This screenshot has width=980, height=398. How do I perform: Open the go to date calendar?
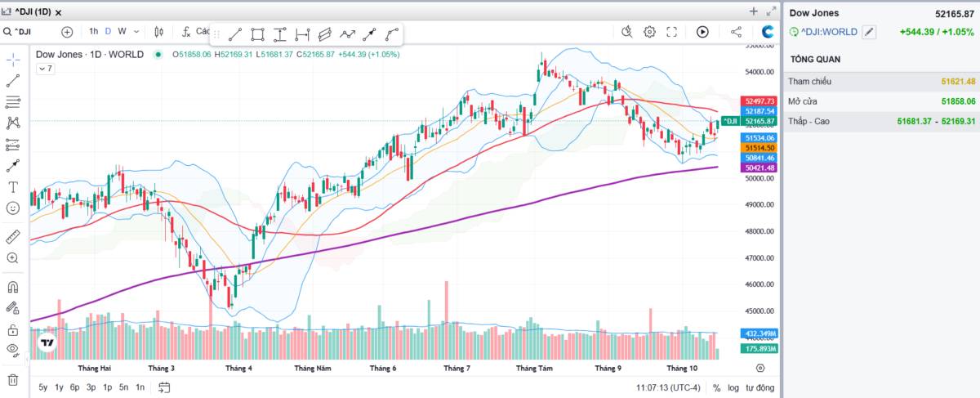click(164, 387)
